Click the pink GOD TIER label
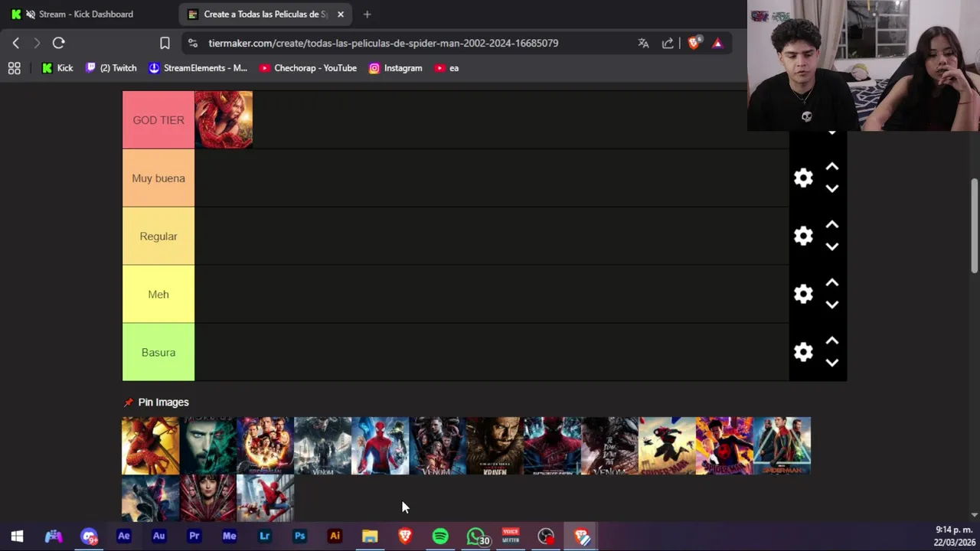The image size is (980, 551). 158,120
